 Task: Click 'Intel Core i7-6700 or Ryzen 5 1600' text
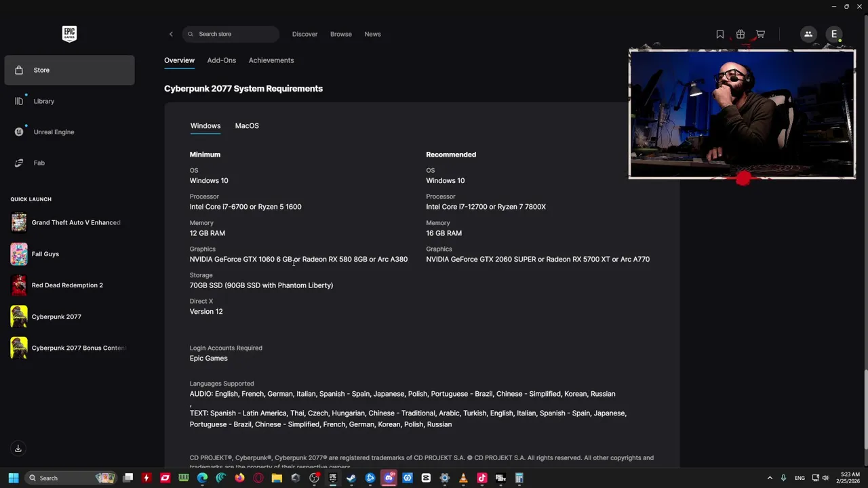click(x=245, y=207)
